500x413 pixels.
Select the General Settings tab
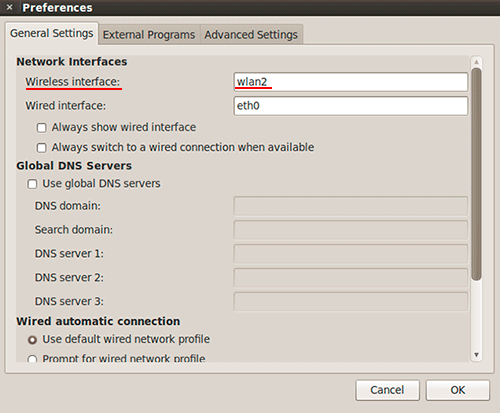[52, 33]
